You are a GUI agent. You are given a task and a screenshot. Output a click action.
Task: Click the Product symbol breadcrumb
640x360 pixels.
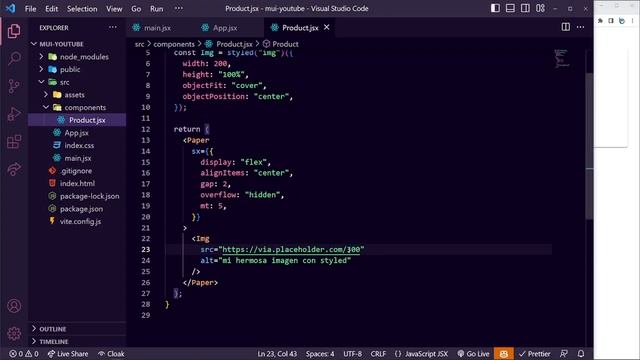pos(281,44)
